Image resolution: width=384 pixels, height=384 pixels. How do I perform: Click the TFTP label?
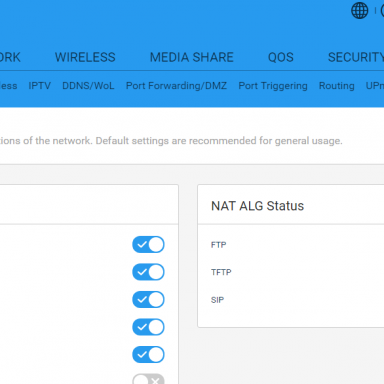221,272
